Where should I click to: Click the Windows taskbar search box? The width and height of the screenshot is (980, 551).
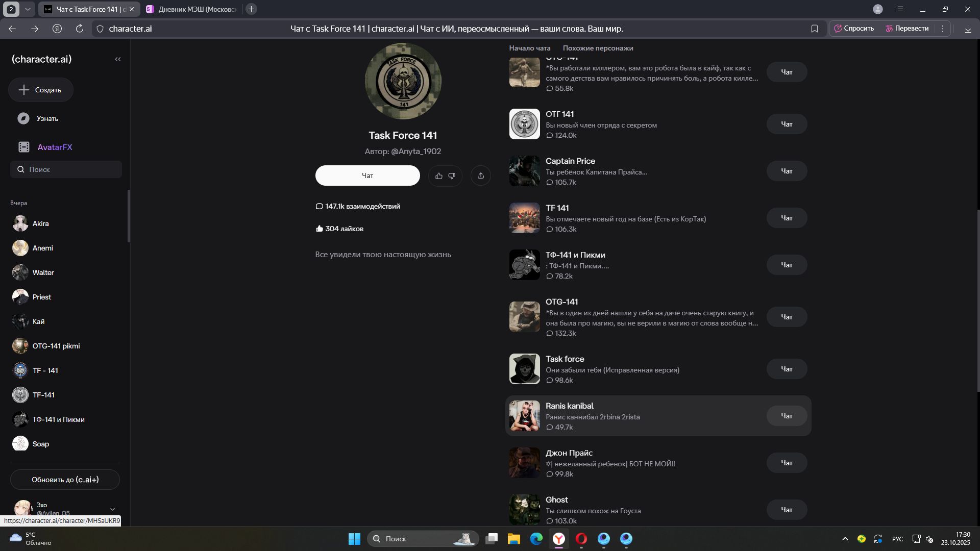click(423, 539)
